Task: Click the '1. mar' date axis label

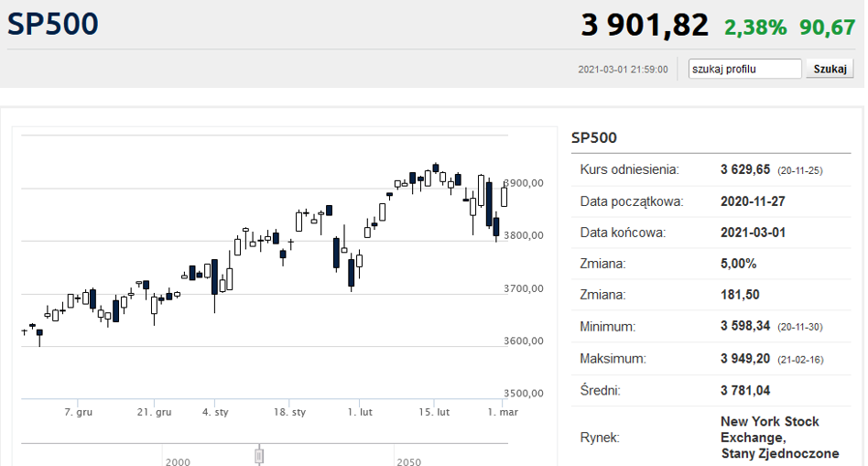Action: tap(503, 412)
